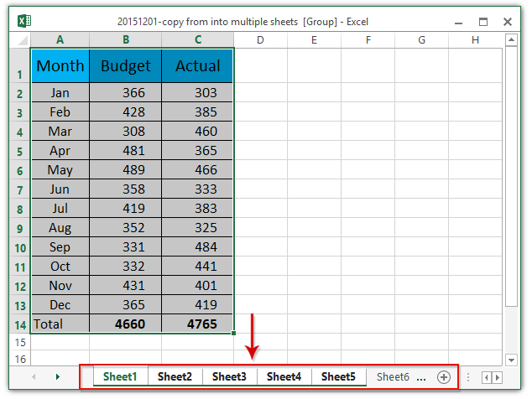Select the Total Actual cell 4765

coord(197,324)
